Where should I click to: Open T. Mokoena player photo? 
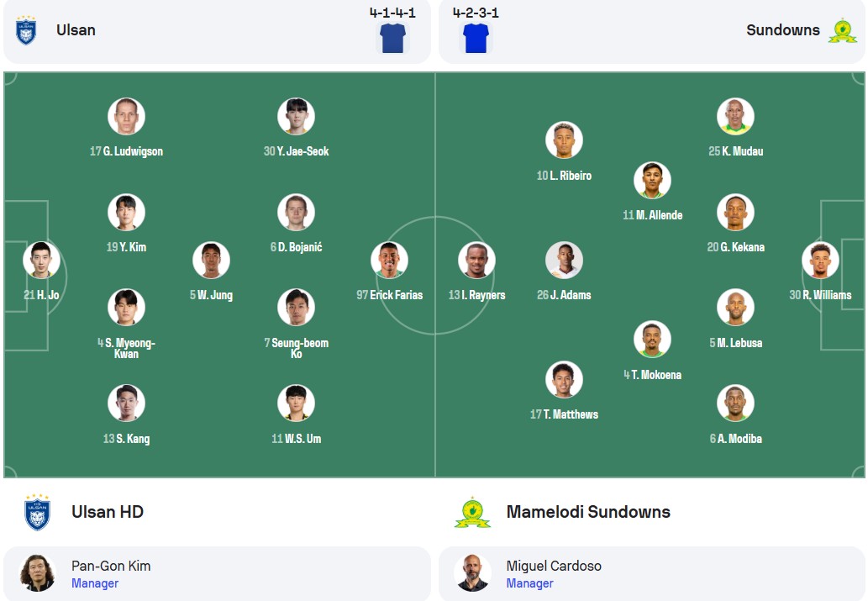(652, 339)
